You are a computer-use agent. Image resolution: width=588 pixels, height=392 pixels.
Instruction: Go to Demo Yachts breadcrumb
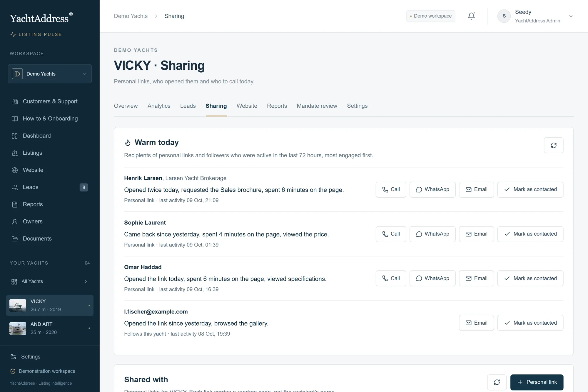131,16
